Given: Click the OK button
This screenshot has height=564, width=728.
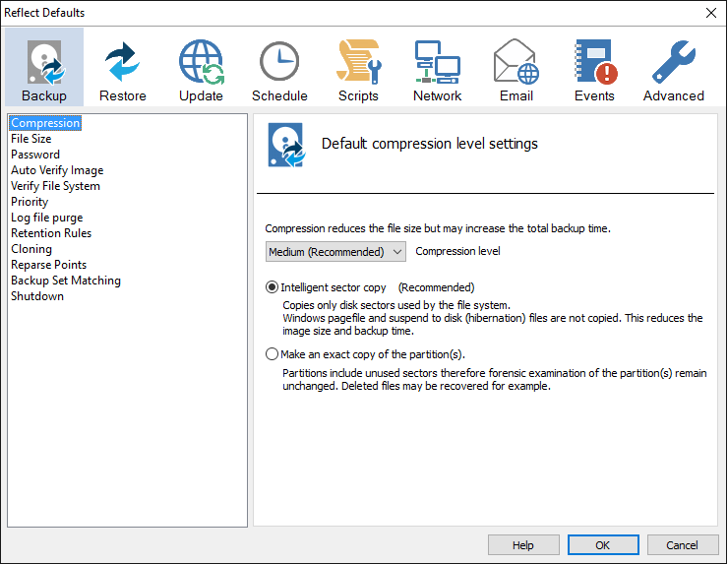Looking at the screenshot, I should (x=603, y=545).
